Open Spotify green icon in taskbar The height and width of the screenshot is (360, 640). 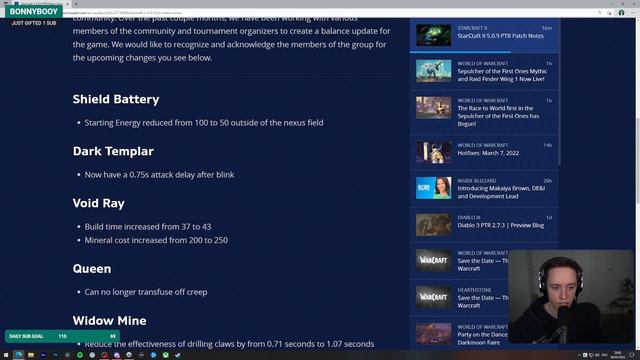(80, 355)
